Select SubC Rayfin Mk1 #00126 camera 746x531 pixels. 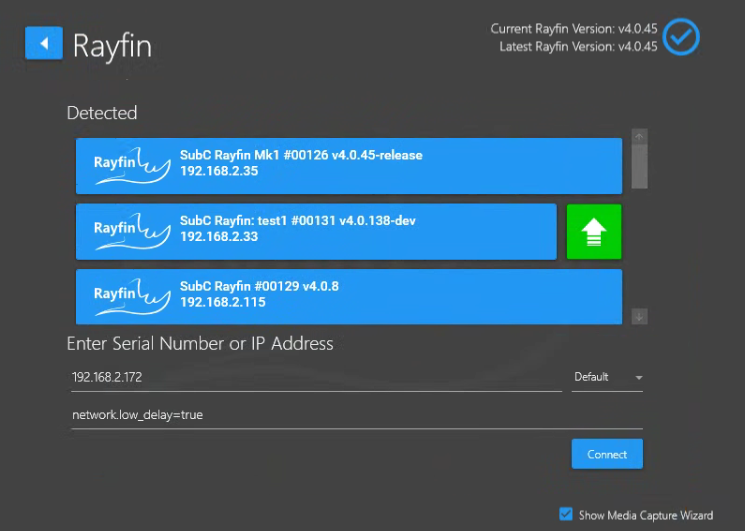[400, 165]
